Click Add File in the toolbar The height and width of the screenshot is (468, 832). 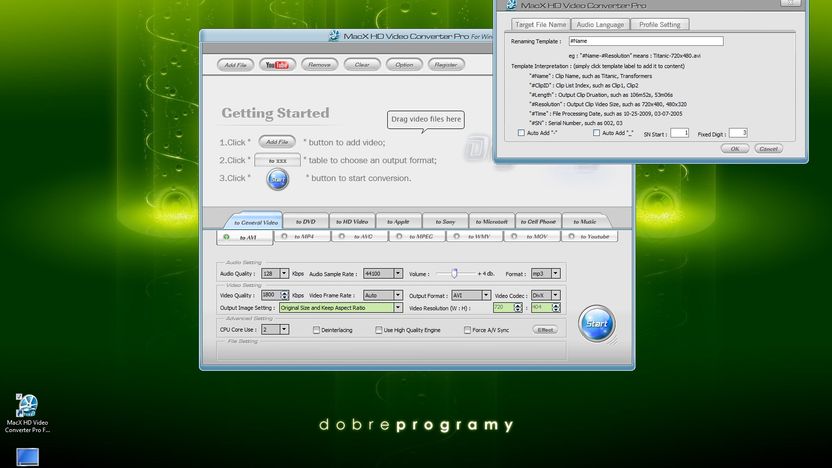coord(235,65)
